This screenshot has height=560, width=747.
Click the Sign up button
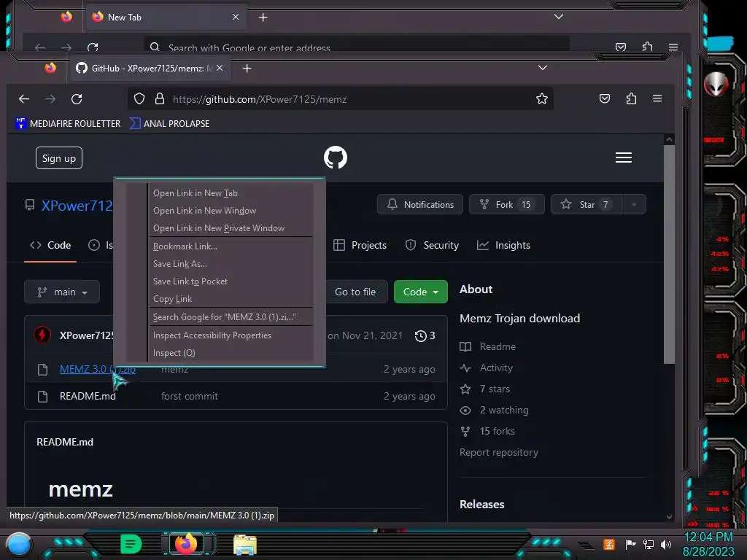click(59, 158)
